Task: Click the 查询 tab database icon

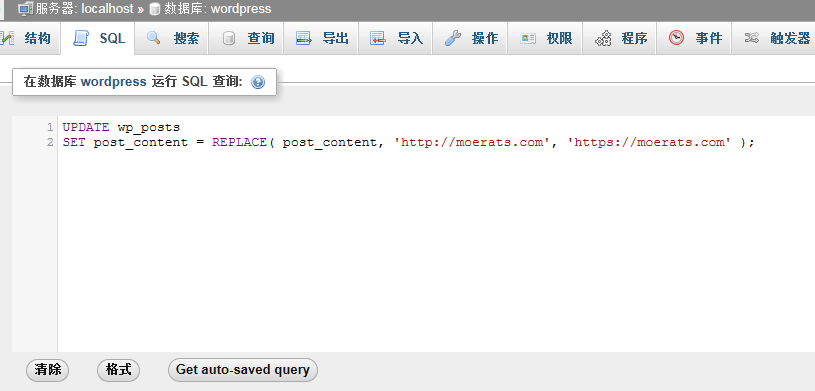Action: pos(228,38)
